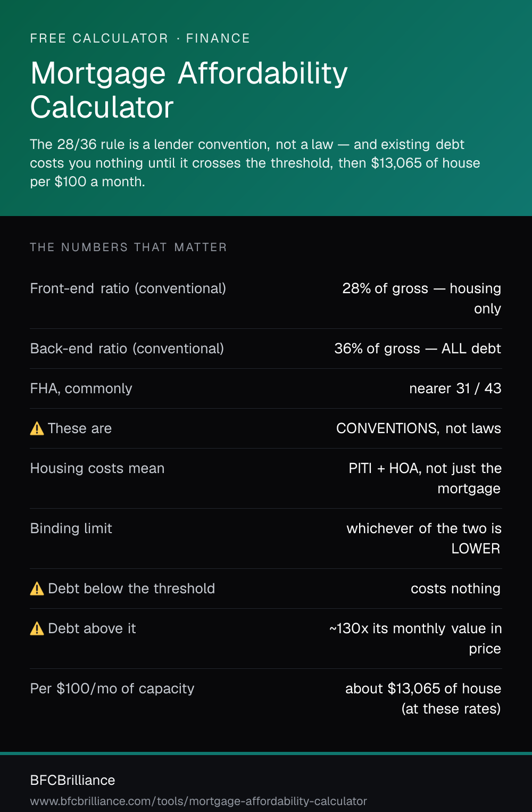The width and height of the screenshot is (532, 812).
Task: Select the Front-end ratio (conventional) row label
Action: [x=128, y=288]
